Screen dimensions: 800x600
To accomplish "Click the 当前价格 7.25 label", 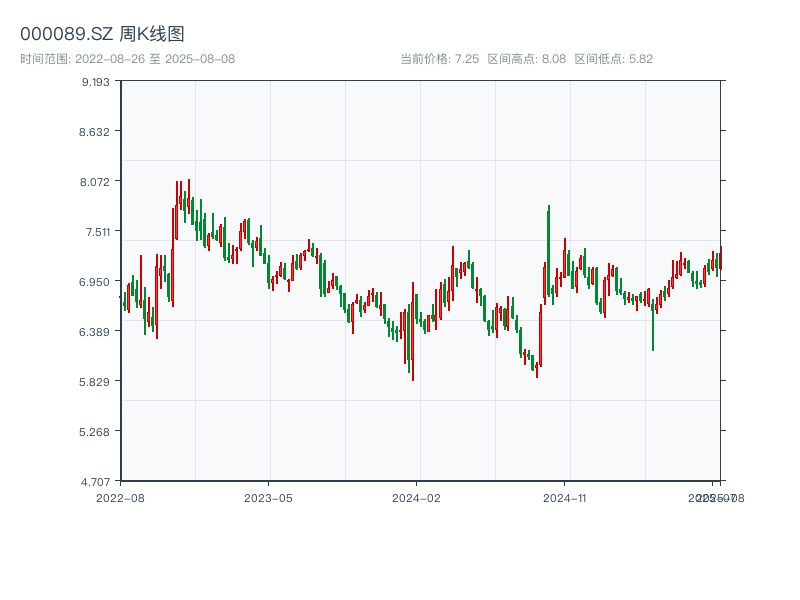I will [x=439, y=59].
